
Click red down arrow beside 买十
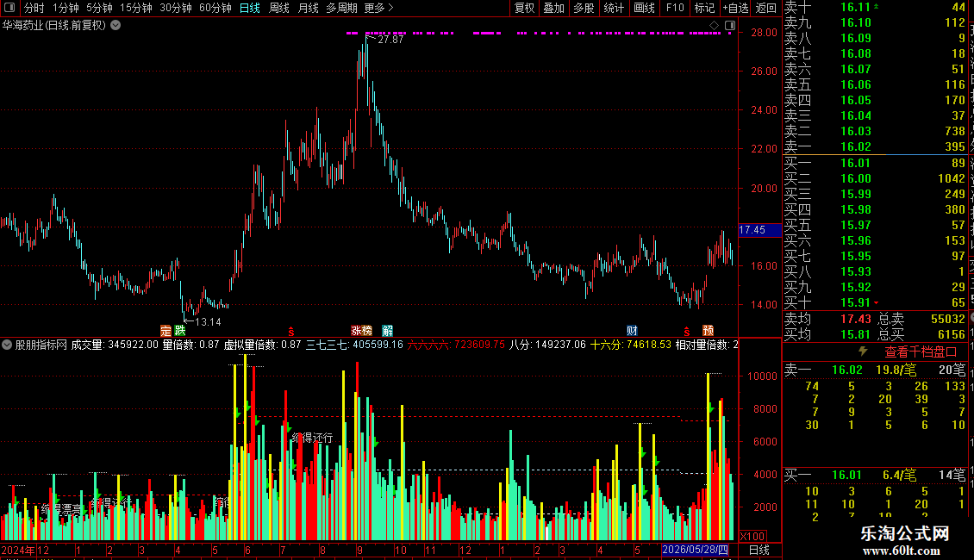point(876,303)
